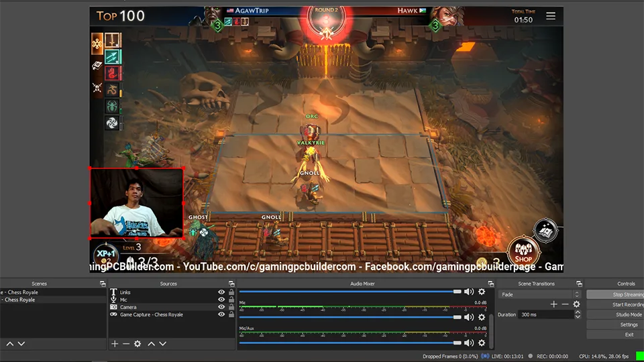Click the orange snowflake tab icon
The image size is (644, 362).
tap(97, 44)
